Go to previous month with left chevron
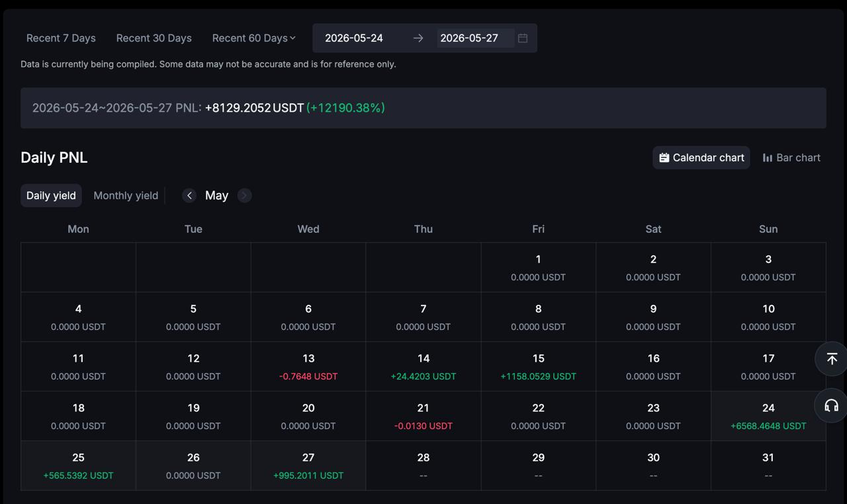 (189, 195)
